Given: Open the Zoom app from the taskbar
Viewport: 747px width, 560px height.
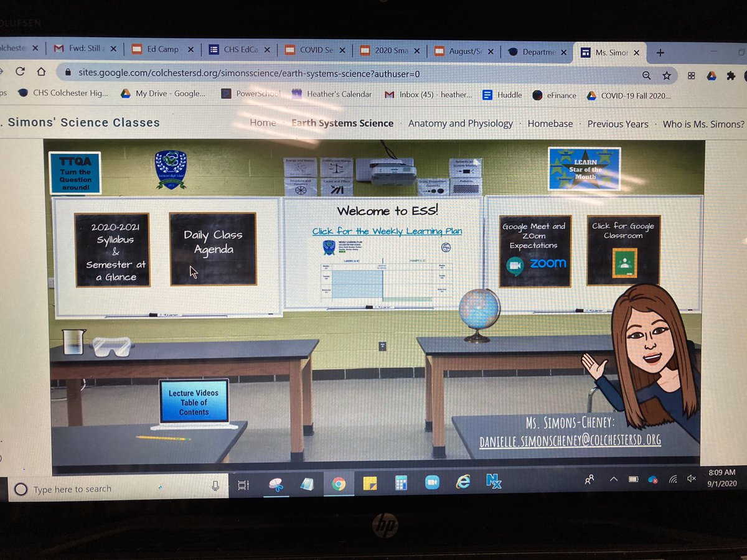Looking at the screenshot, I should 431,482.
